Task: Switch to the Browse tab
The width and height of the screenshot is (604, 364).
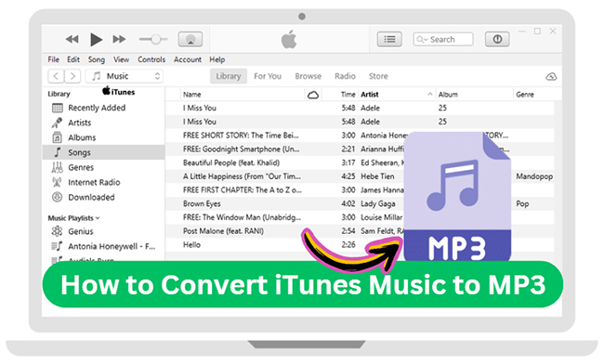Action: [309, 76]
